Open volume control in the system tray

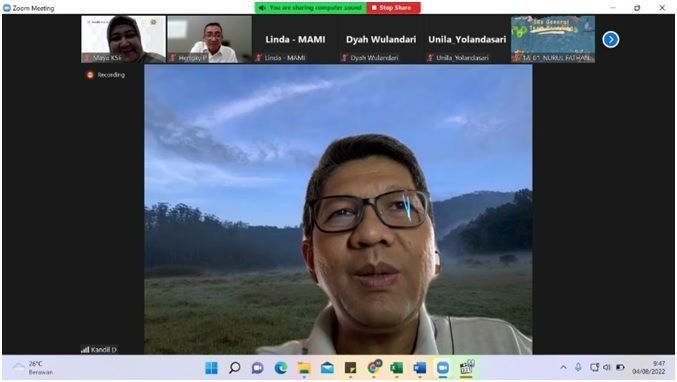click(x=607, y=367)
